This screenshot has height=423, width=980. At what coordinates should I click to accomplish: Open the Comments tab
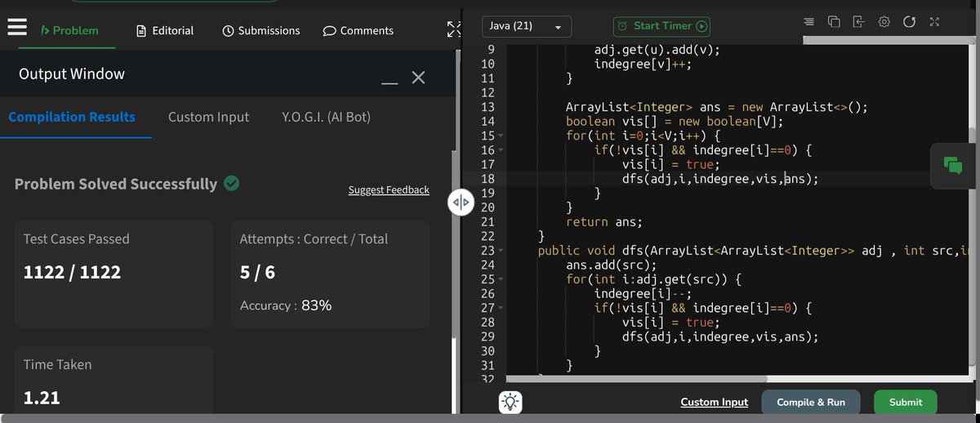coord(359,30)
